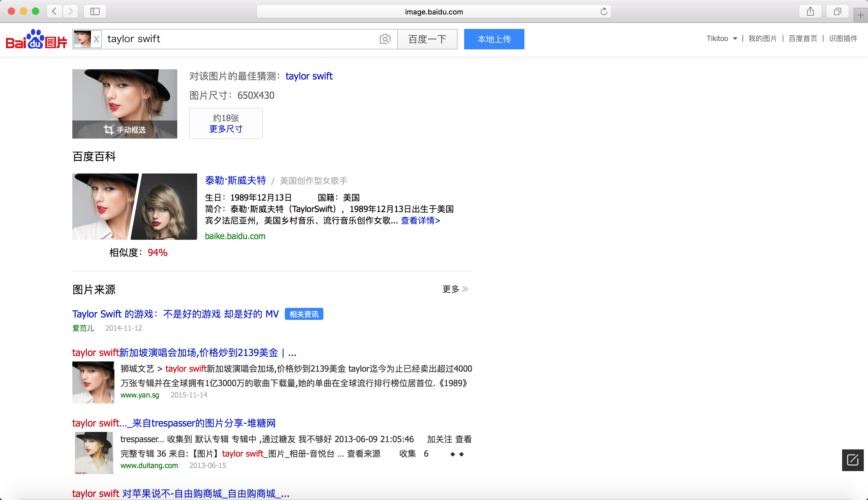Click date 2014-11-12
The image size is (868, 500).
pyautogui.click(x=123, y=328)
